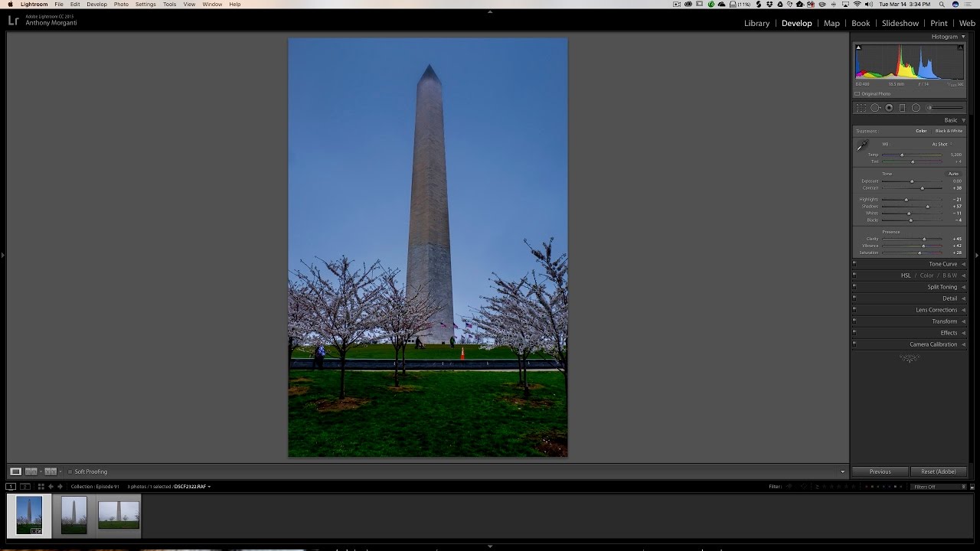Select the first filmstrip thumbnail
This screenshot has height=551, width=980.
coord(29,515)
